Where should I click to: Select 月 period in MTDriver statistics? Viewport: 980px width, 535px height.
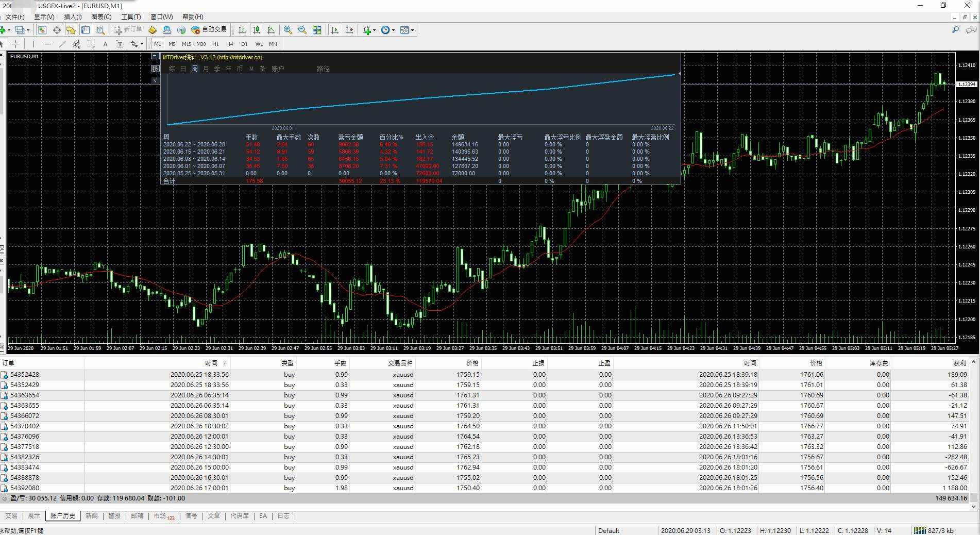(x=206, y=69)
